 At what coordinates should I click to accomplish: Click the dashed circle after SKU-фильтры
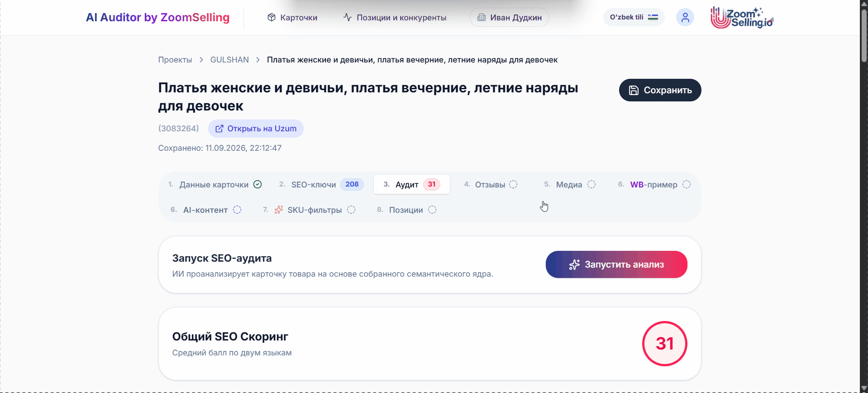(351, 210)
